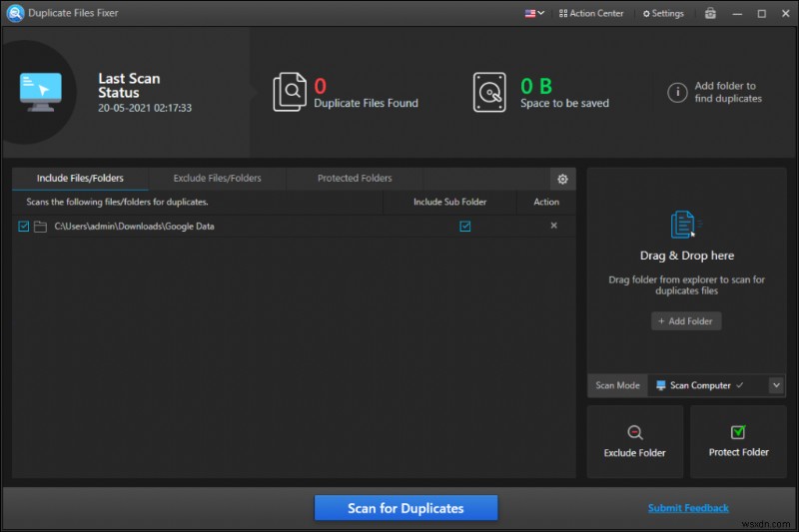Click the Add Folder button

coord(686,321)
